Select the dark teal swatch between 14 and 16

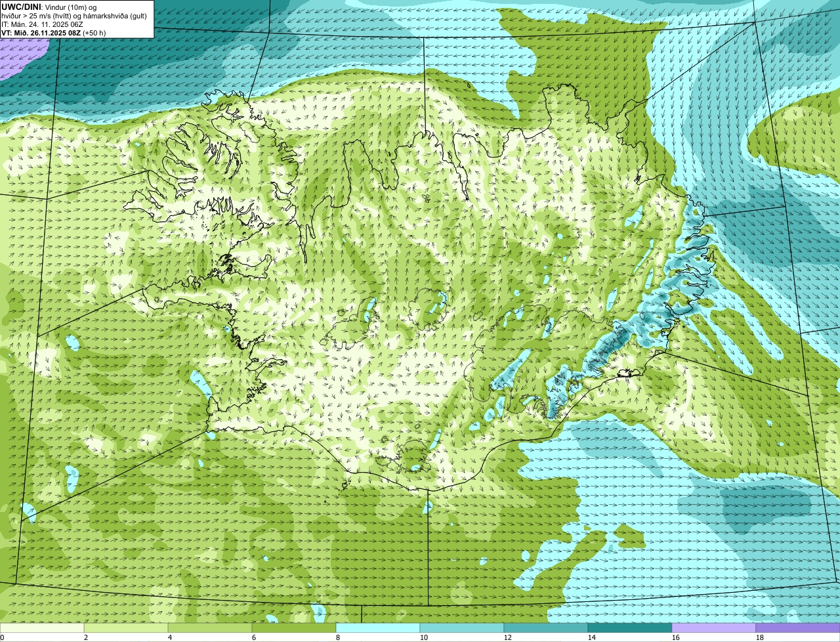630,628
